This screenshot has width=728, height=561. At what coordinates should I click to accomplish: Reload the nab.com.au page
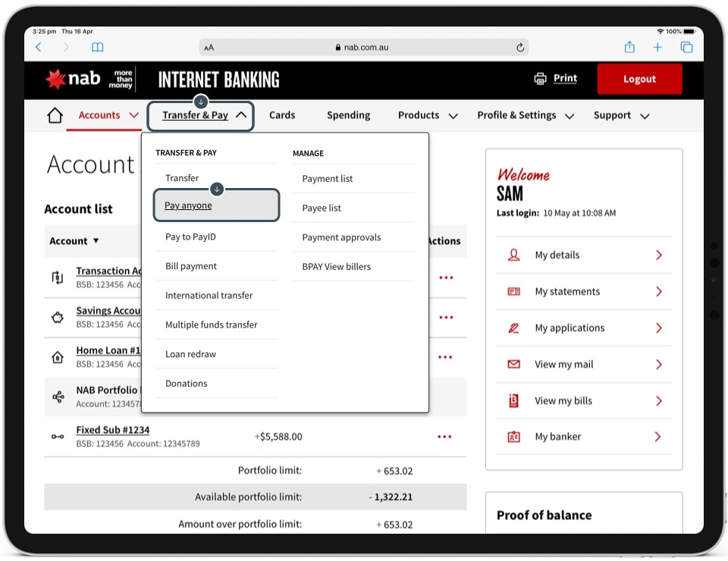[x=520, y=47]
